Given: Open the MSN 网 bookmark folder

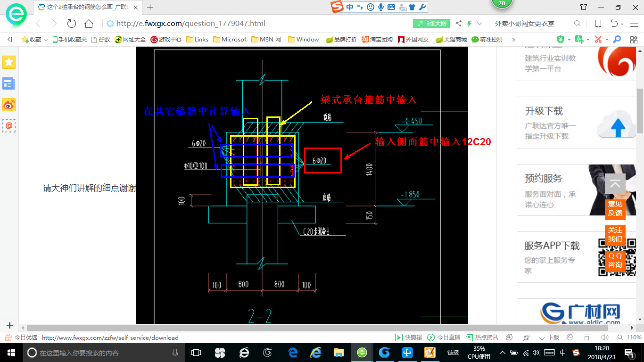Looking at the screenshot, I should tap(266, 40).
